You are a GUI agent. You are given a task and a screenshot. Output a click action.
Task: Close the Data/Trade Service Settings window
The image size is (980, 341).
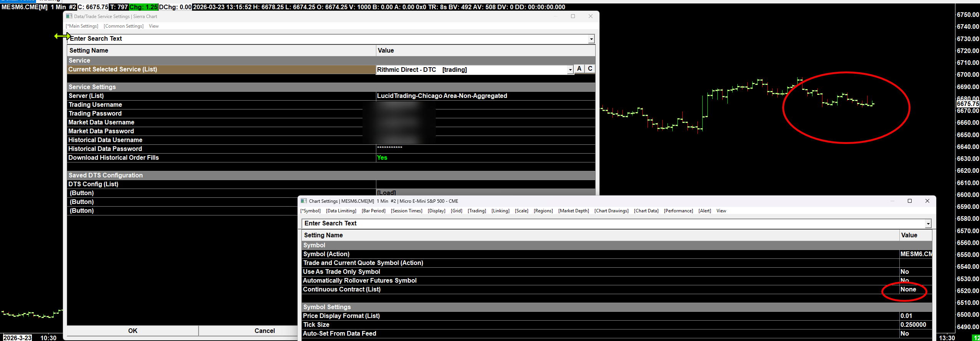pos(591,16)
